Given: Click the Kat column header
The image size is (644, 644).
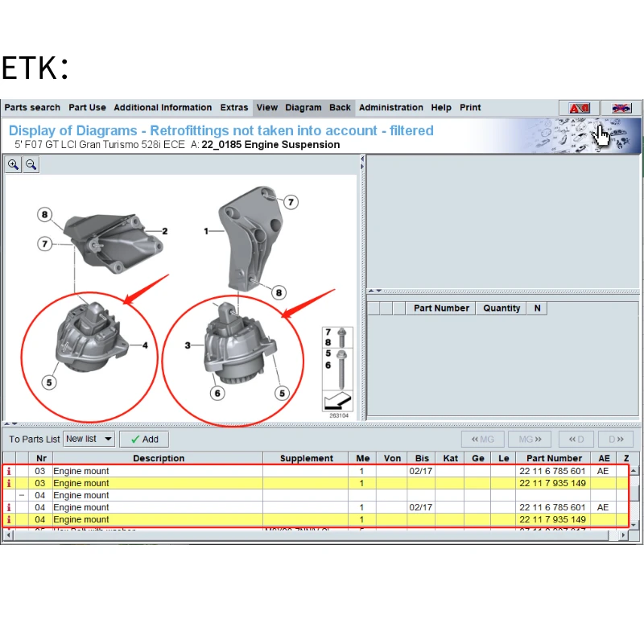Looking at the screenshot, I should tap(450, 458).
